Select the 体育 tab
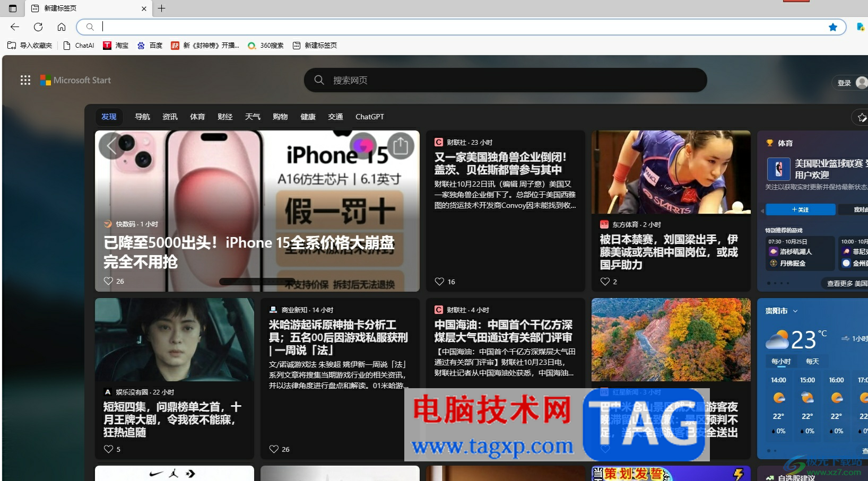Screen dimensions: 868x481 point(197,117)
